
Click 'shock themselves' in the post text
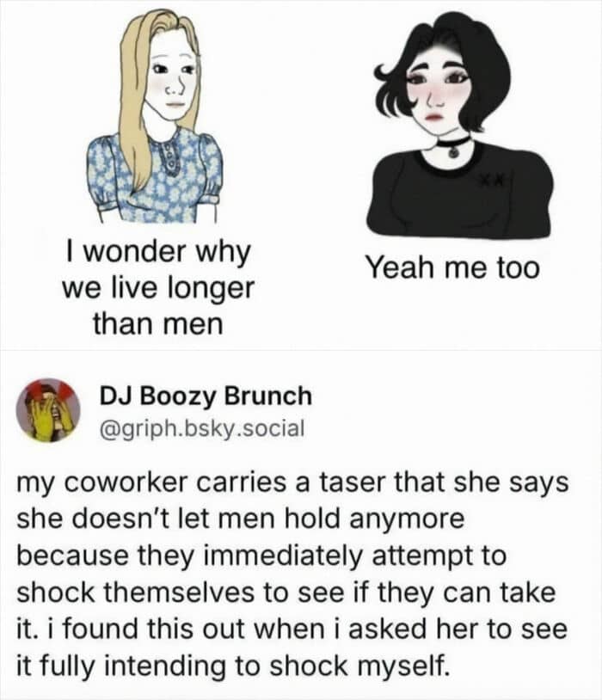135,593
